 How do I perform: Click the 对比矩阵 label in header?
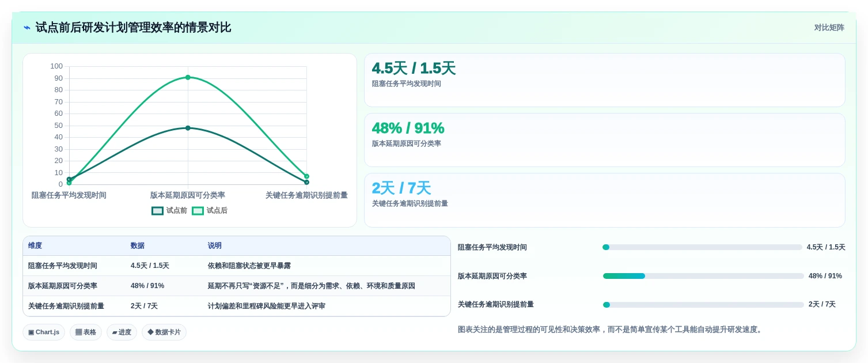[x=829, y=28]
